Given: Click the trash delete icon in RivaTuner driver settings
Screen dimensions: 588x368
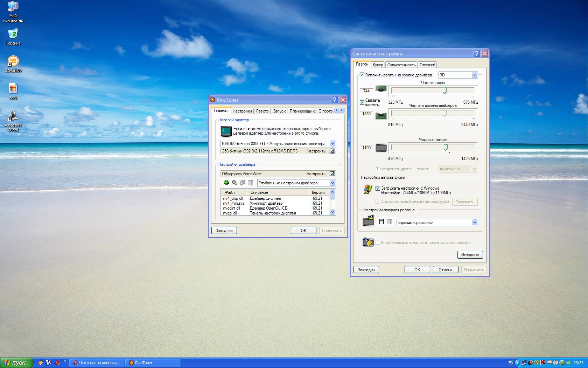Looking at the screenshot, I should [251, 183].
